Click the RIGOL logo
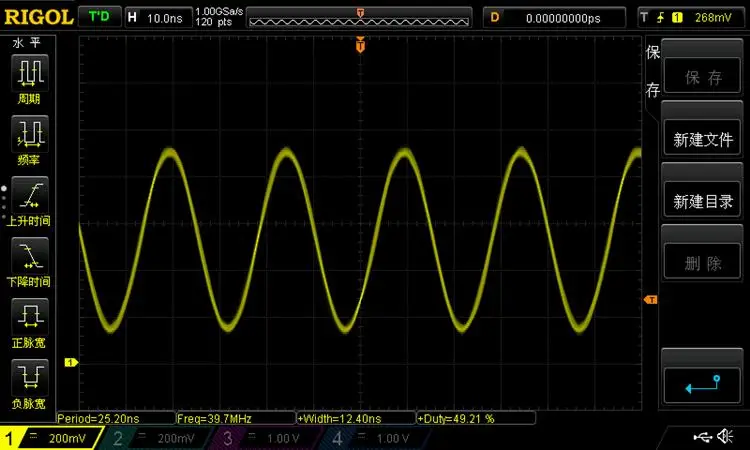This screenshot has height=450, width=750. pyautogui.click(x=38, y=17)
